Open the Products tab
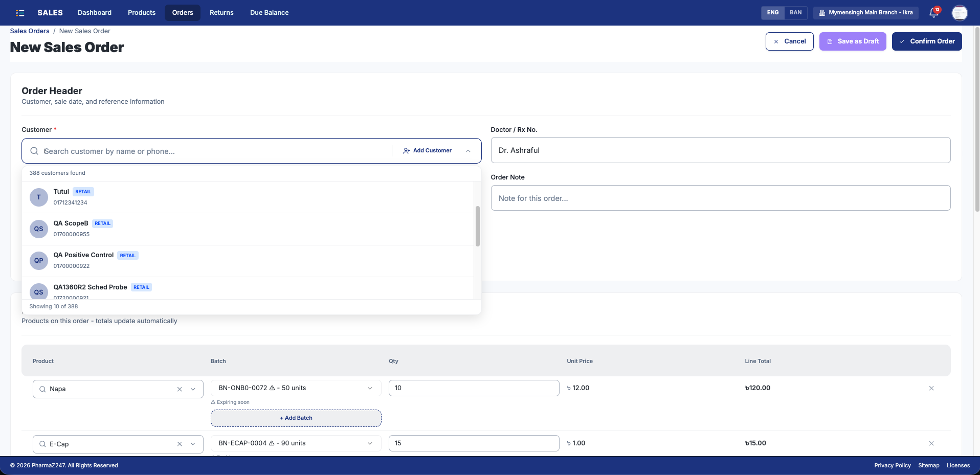The height and width of the screenshot is (475, 980). click(142, 13)
